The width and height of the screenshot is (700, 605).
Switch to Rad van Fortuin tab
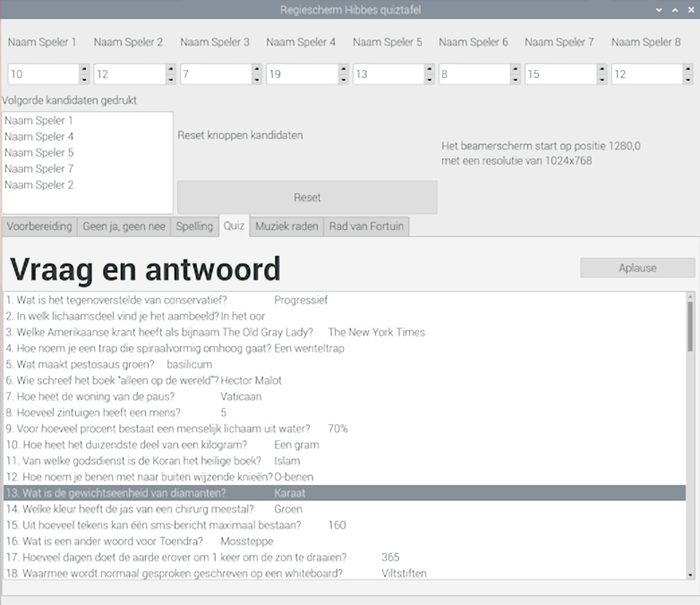[x=366, y=226]
